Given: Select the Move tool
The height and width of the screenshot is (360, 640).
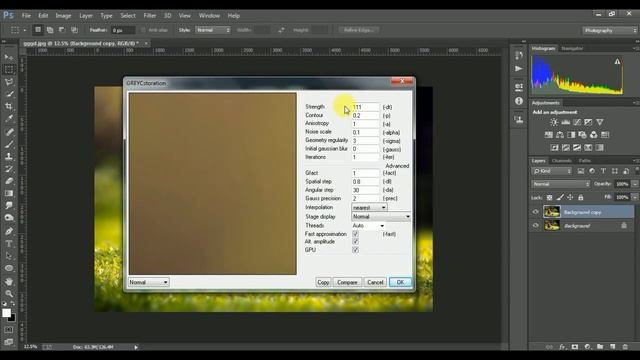Looking at the screenshot, I should (x=9, y=57).
